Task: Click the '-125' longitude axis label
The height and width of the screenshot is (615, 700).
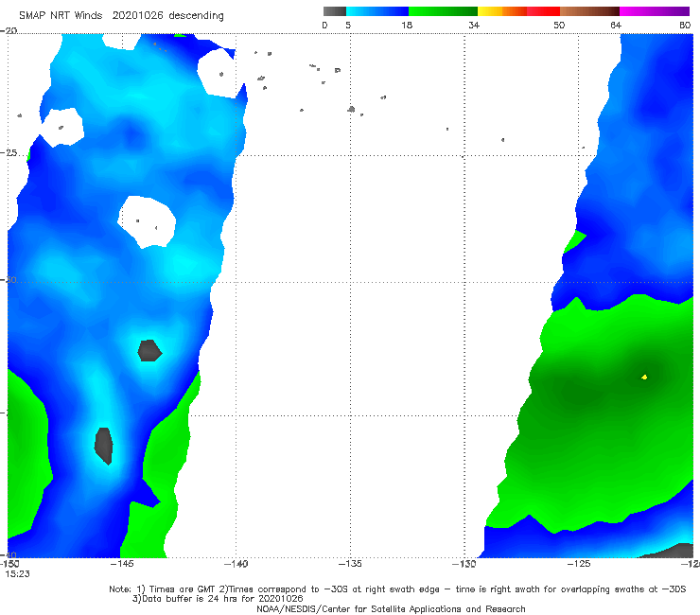Action: pos(579,564)
